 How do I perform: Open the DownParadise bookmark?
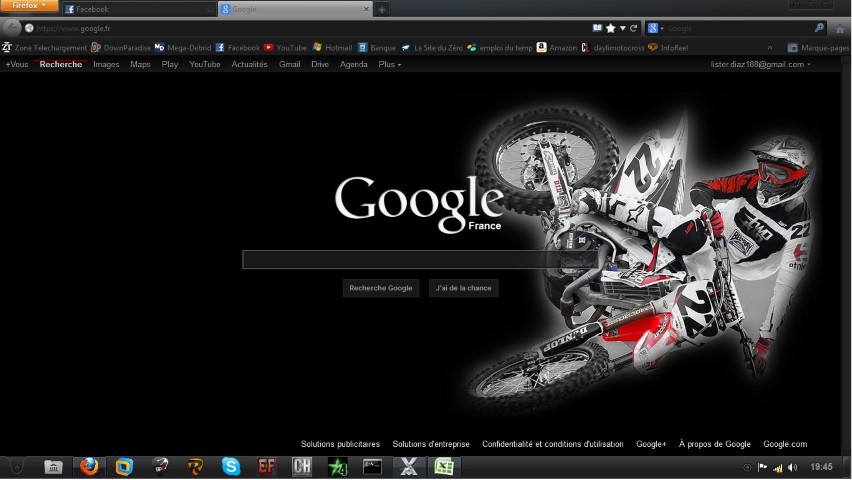[x=121, y=48]
